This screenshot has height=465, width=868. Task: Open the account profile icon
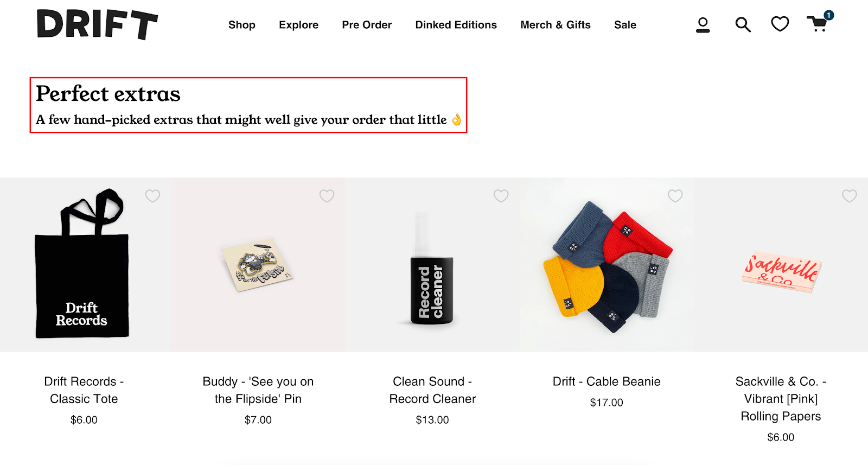click(x=703, y=24)
